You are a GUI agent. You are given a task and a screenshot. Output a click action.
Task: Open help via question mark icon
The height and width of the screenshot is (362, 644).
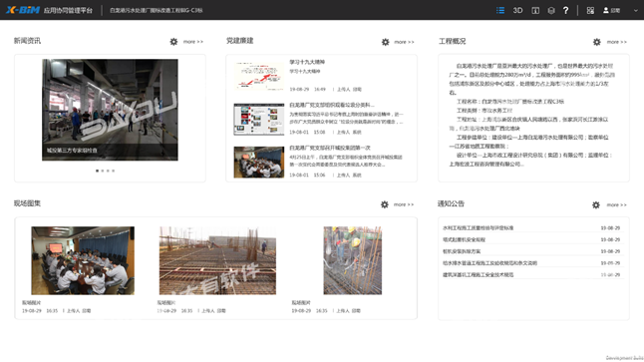566,10
